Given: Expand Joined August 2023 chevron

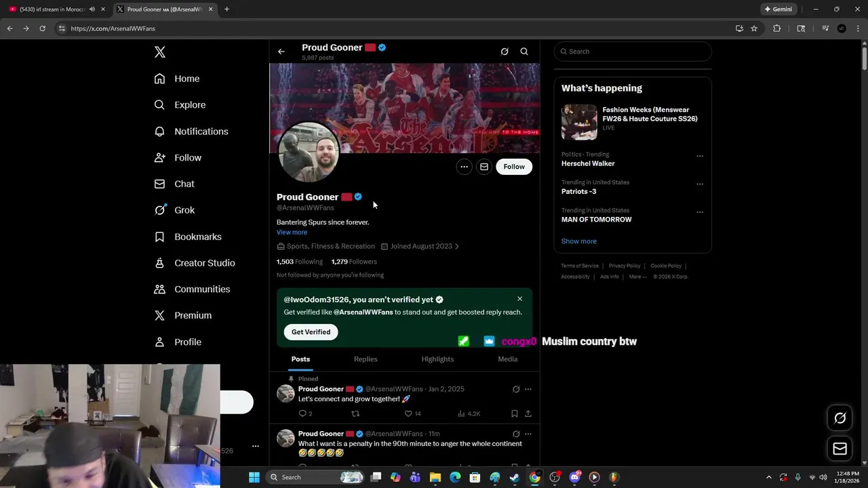Looking at the screenshot, I should point(457,247).
